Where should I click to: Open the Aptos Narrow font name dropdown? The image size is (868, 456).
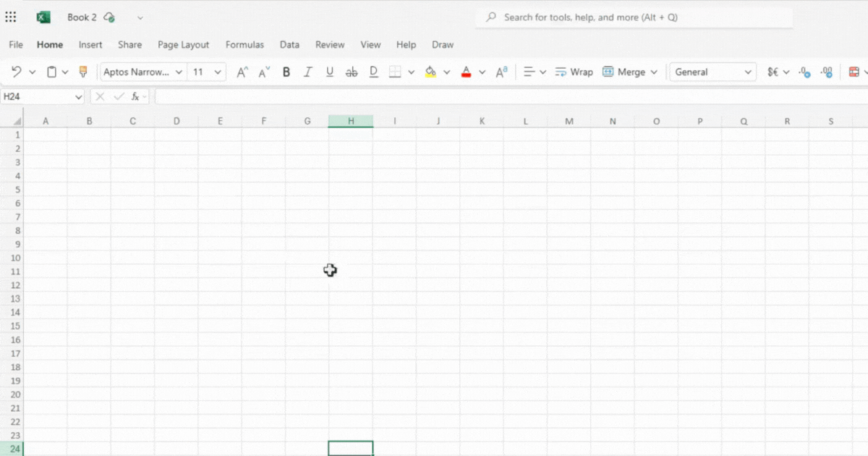(x=142, y=72)
